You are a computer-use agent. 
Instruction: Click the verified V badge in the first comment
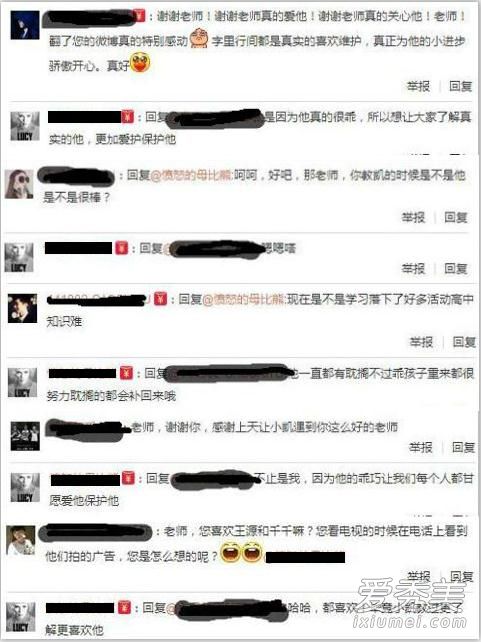click(x=140, y=16)
